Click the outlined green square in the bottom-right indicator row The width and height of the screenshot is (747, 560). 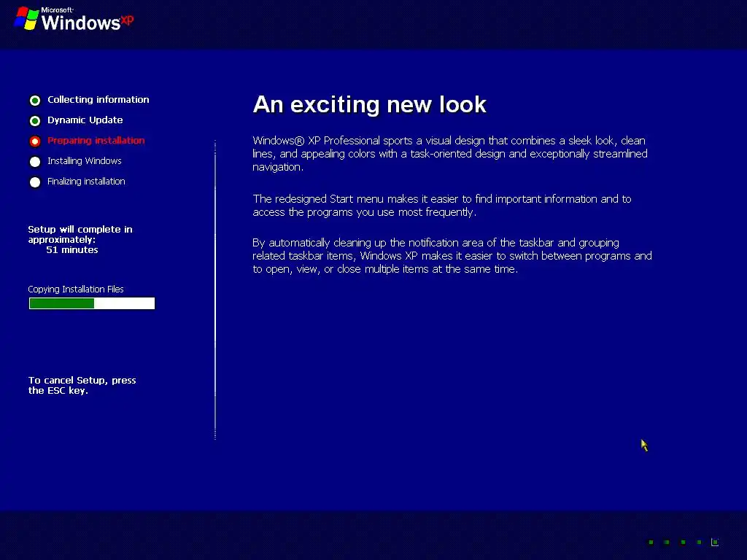point(715,542)
